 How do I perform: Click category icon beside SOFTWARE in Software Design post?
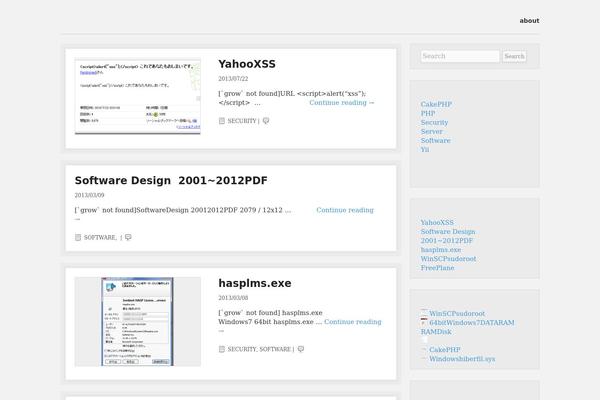point(78,237)
